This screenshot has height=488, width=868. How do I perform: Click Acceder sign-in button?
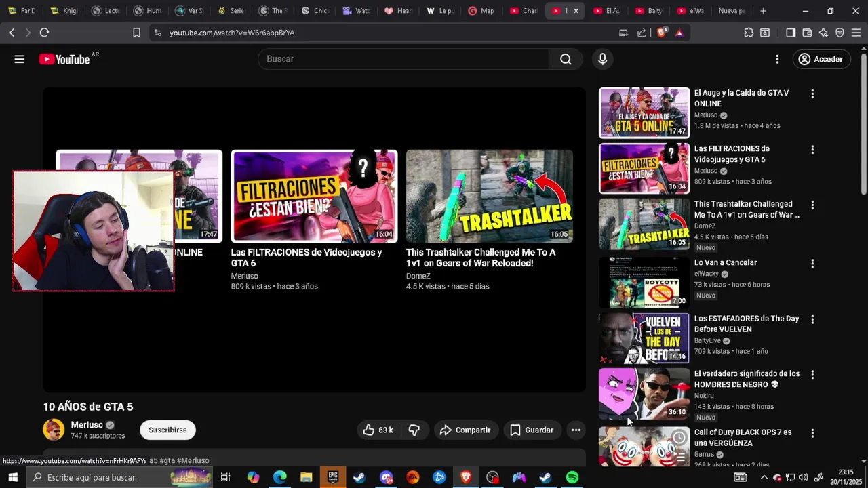[x=821, y=59]
